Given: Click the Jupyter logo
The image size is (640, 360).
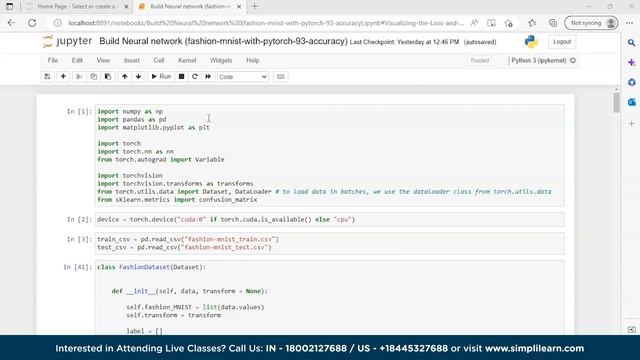Looking at the screenshot, I should coord(67,42).
